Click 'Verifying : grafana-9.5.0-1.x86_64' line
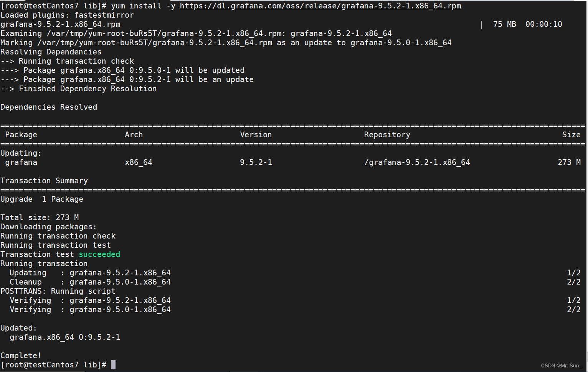 (90, 309)
